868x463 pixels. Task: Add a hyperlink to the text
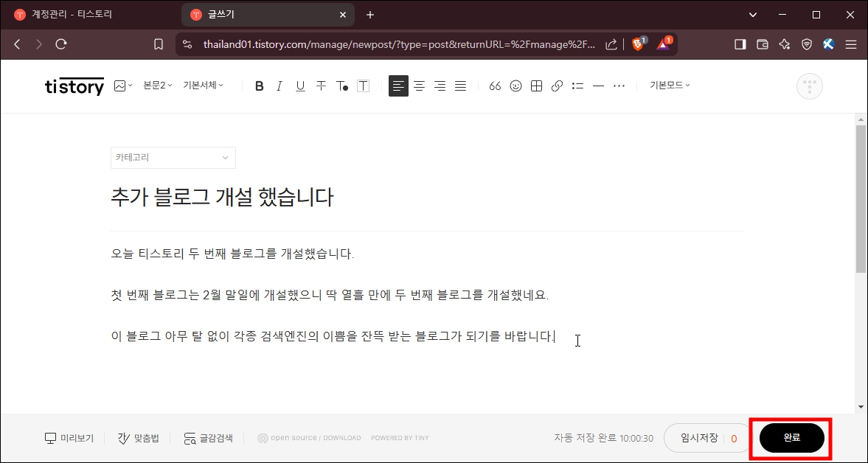[557, 86]
